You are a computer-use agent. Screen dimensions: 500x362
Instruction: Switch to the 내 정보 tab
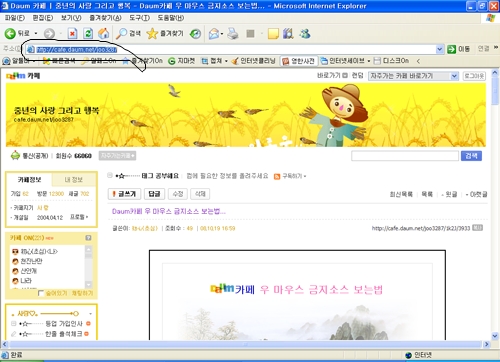point(74,180)
